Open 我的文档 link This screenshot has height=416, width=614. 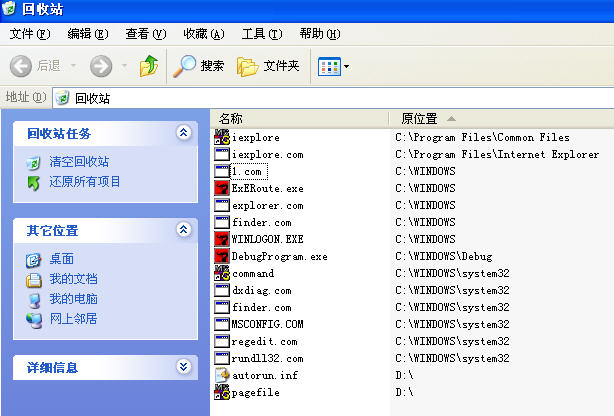pyautogui.click(x=73, y=279)
